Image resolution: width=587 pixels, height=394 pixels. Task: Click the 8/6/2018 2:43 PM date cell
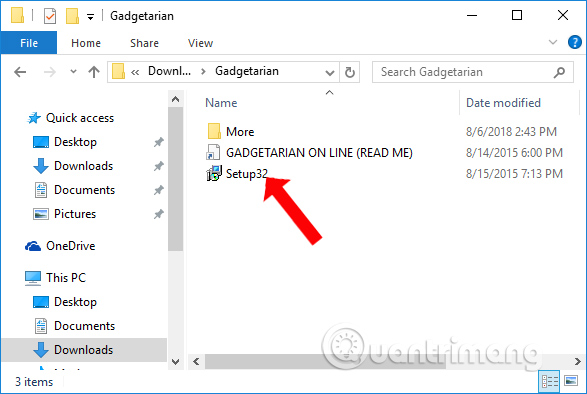coord(511,131)
